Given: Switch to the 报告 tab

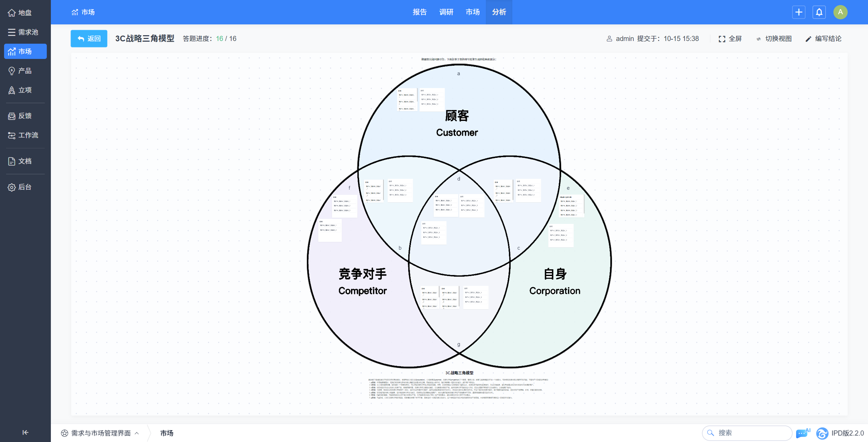Looking at the screenshot, I should tap(420, 12).
